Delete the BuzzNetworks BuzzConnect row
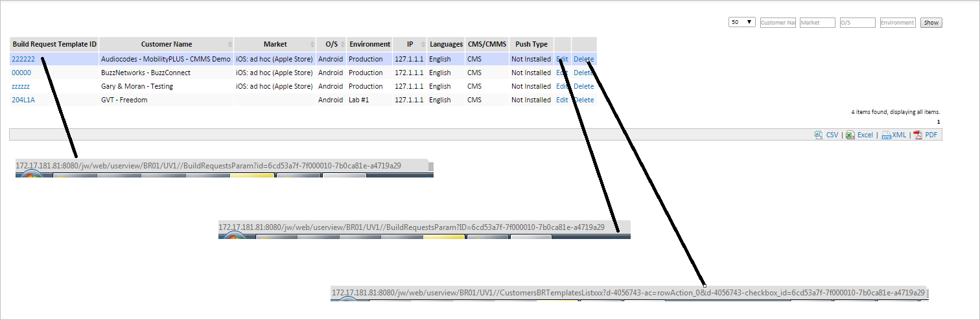980x320 pixels. point(583,73)
